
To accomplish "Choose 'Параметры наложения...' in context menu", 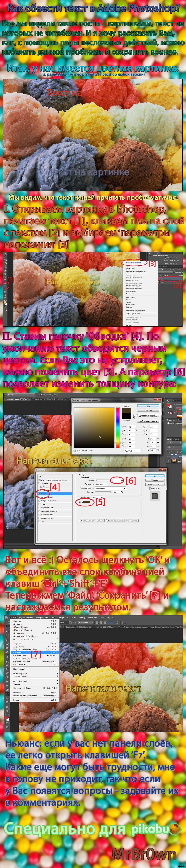I will click(x=134, y=262).
